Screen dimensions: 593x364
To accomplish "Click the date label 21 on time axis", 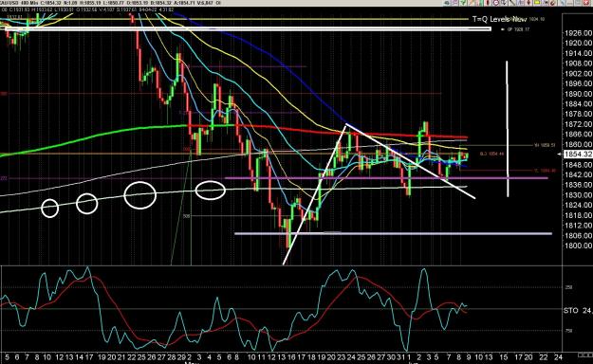I will click(x=121, y=357).
